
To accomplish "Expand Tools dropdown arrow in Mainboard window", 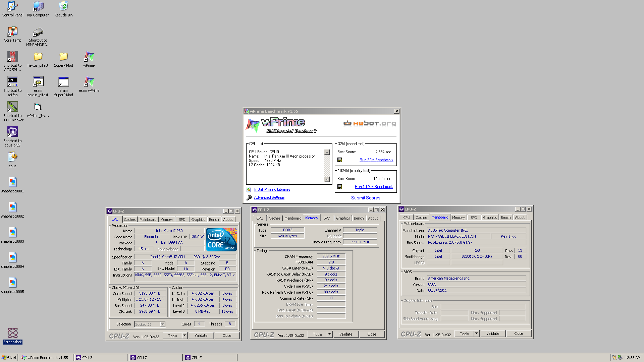I will pos(476,334).
